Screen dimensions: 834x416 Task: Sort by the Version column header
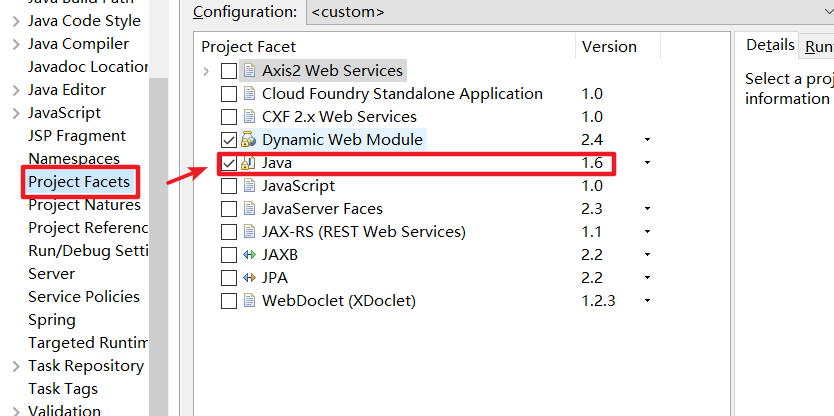pyautogui.click(x=610, y=47)
